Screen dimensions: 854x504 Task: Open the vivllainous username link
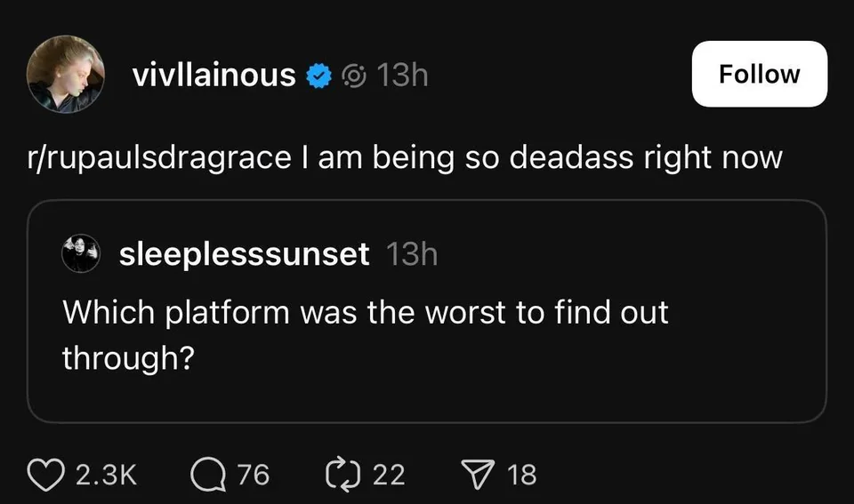(214, 75)
